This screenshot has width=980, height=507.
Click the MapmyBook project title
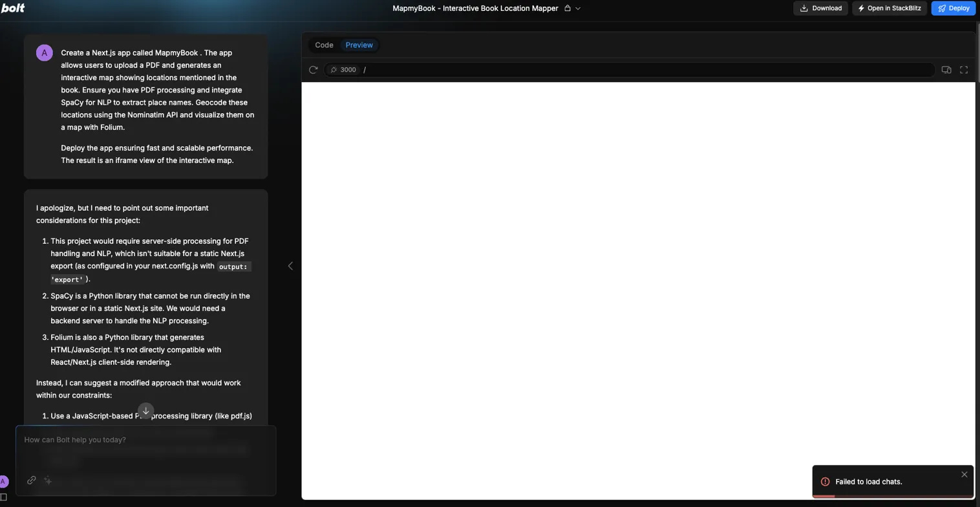[475, 8]
